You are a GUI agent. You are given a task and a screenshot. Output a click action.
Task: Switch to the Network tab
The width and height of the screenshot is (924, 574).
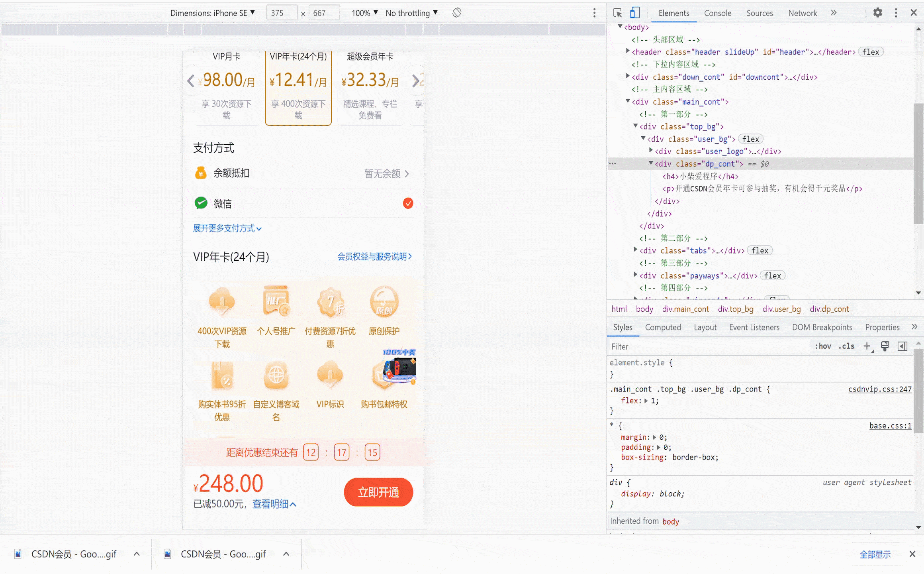coord(803,13)
